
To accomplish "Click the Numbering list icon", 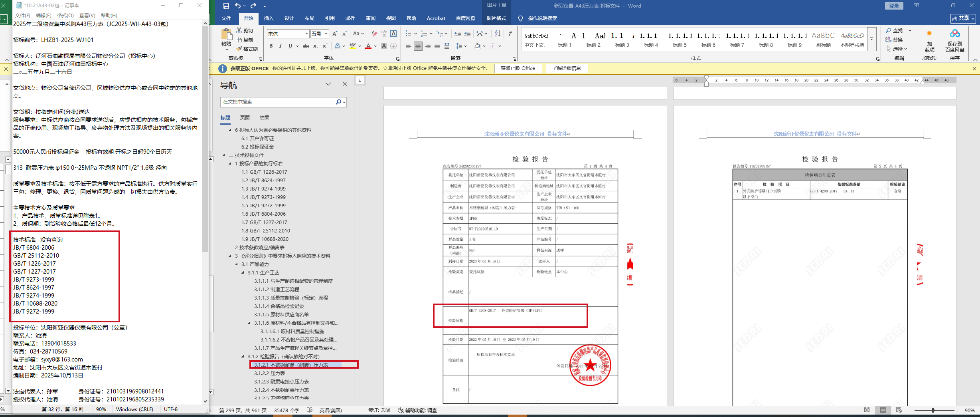I will [424, 34].
